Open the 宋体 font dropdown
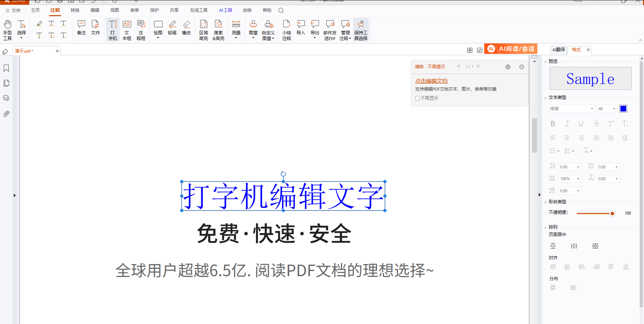This screenshot has height=324, width=644. point(572,108)
